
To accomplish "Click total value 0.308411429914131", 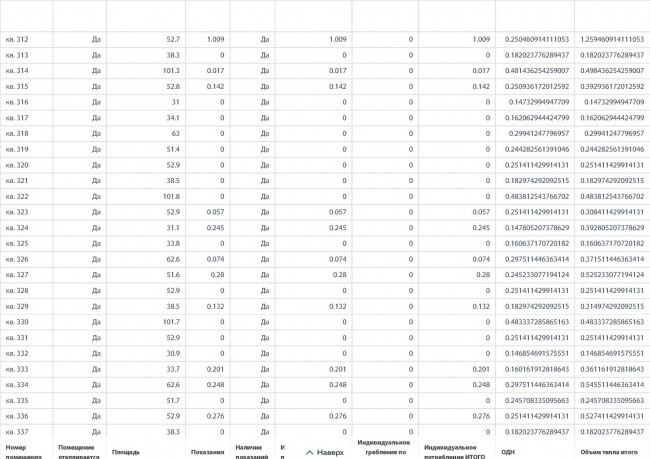I will pos(612,212).
